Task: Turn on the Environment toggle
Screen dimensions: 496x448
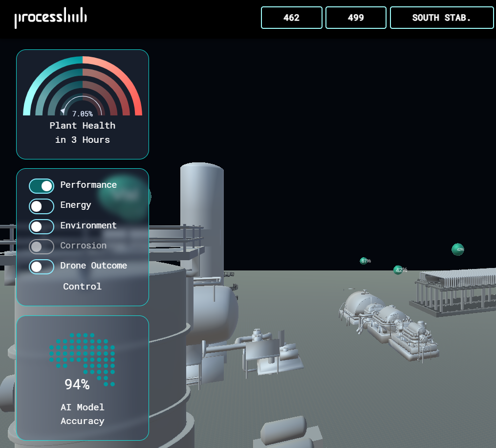Action: coord(42,226)
